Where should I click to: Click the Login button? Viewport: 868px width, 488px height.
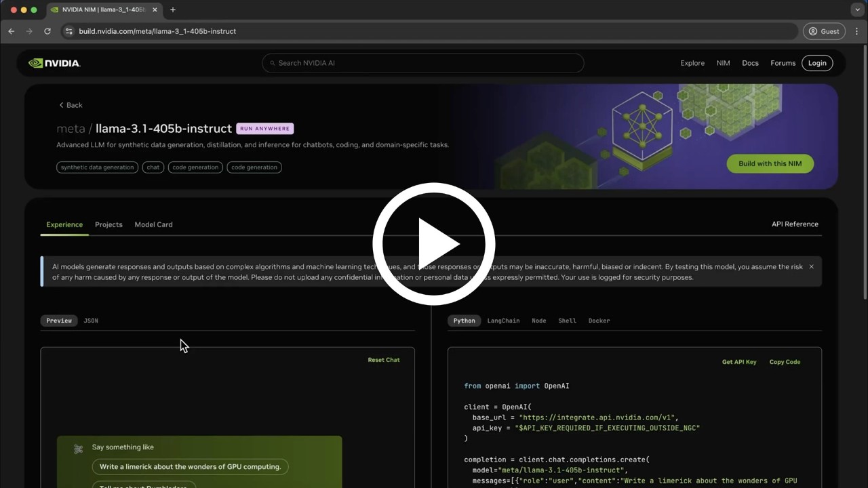coord(817,63)
